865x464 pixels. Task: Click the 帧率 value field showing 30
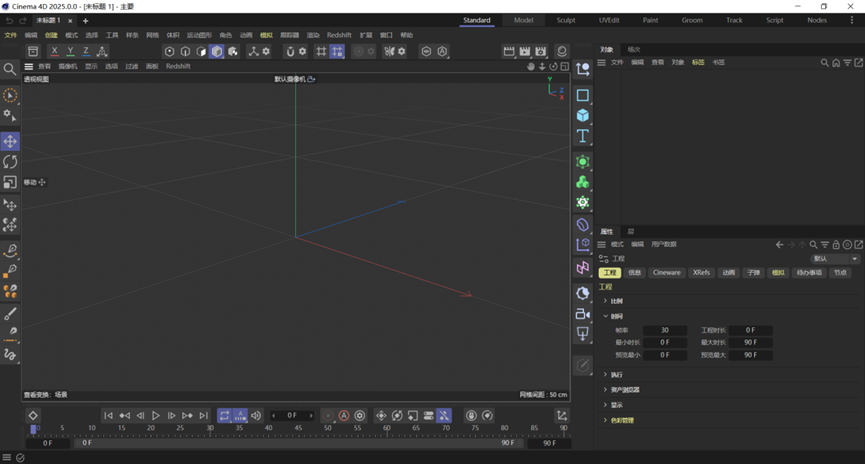coord(665,330)
